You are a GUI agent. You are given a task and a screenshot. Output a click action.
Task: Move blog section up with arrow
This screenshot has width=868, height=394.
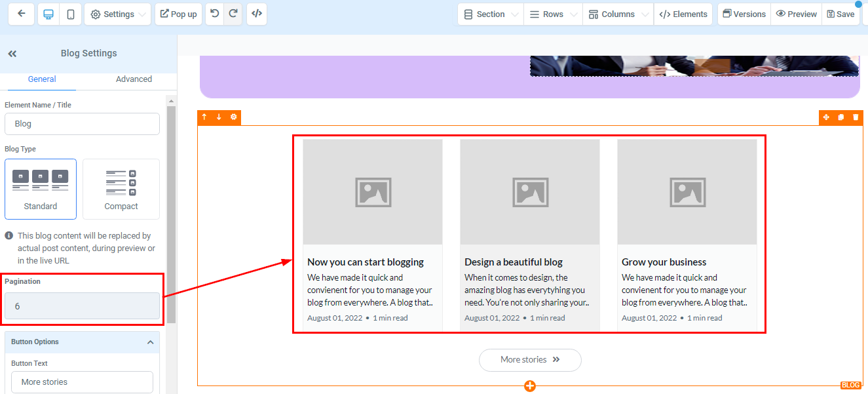204,117
